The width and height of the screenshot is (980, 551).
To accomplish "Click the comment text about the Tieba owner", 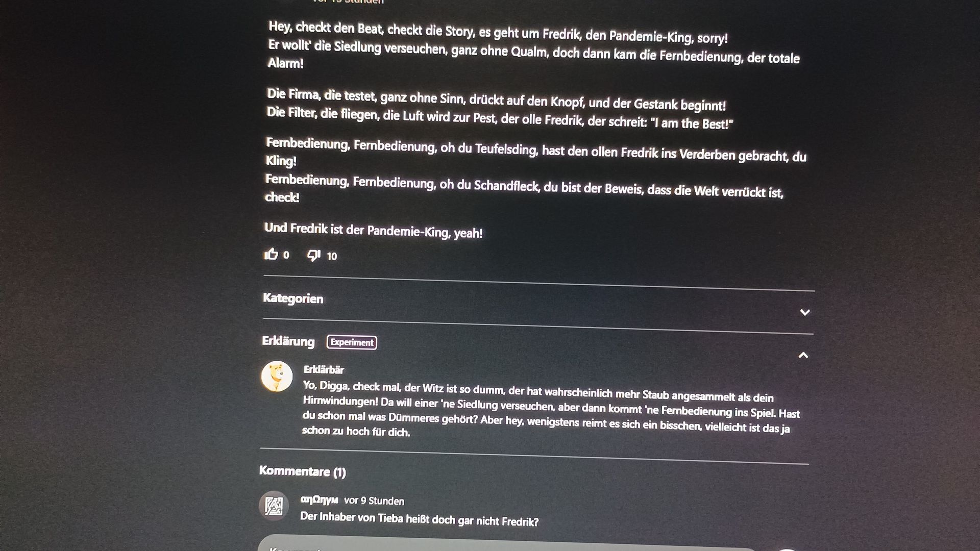I will tap(419, 519).
